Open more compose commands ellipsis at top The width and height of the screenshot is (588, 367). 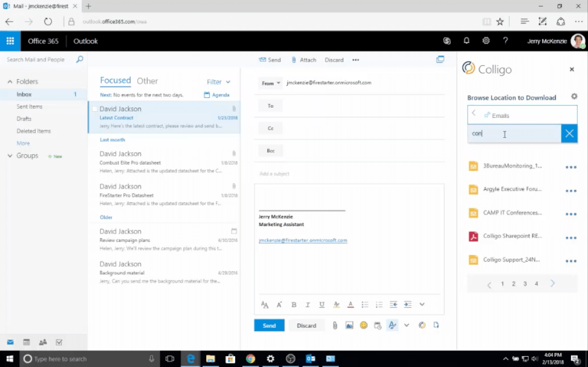(355, 60)
